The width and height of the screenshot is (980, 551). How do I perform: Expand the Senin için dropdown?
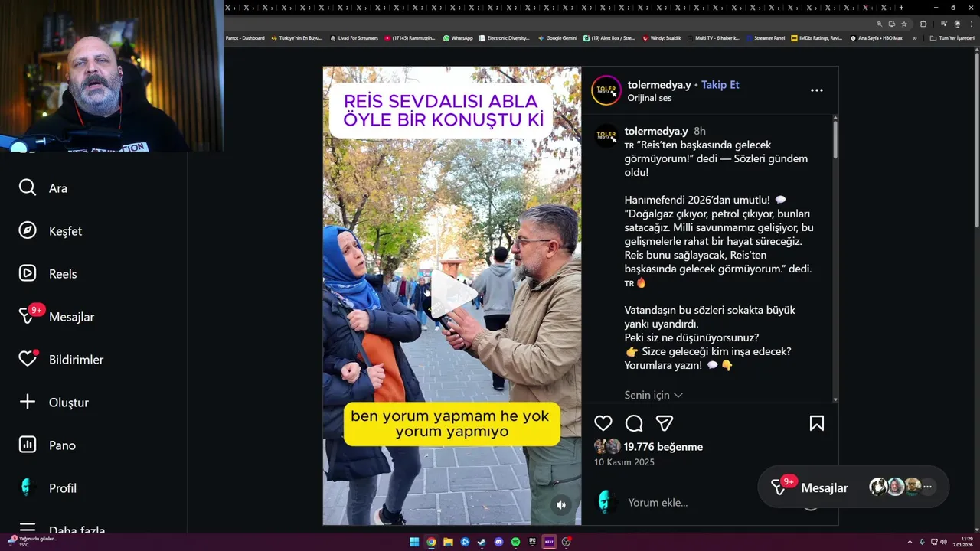653,395
